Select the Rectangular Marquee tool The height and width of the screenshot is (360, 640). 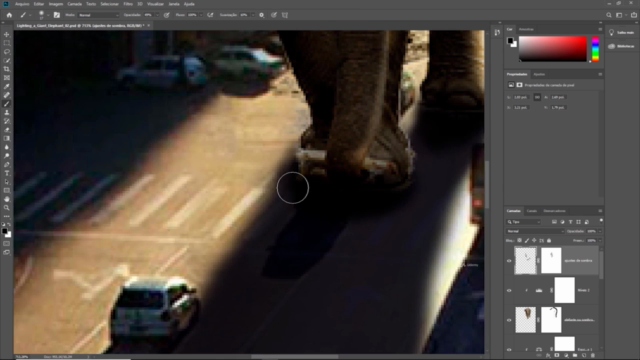click(x=7, y=43)
